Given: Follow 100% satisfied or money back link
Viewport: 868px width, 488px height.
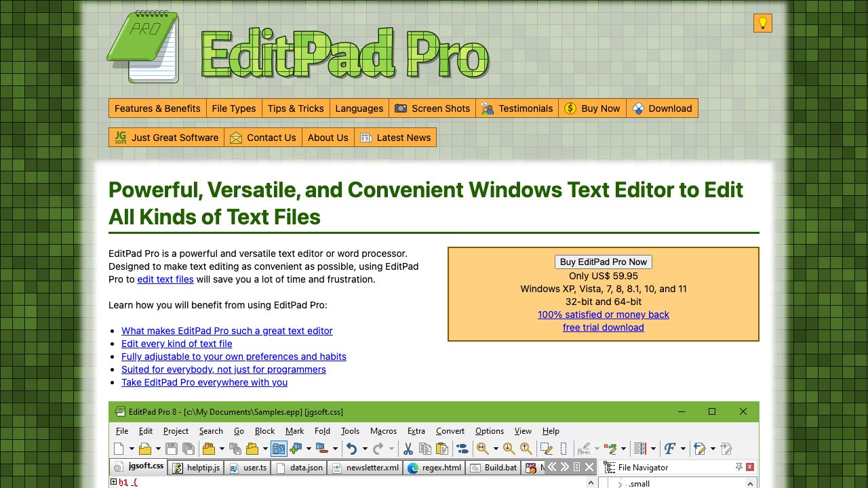Looking at the screenshot, I should [604, 314].
